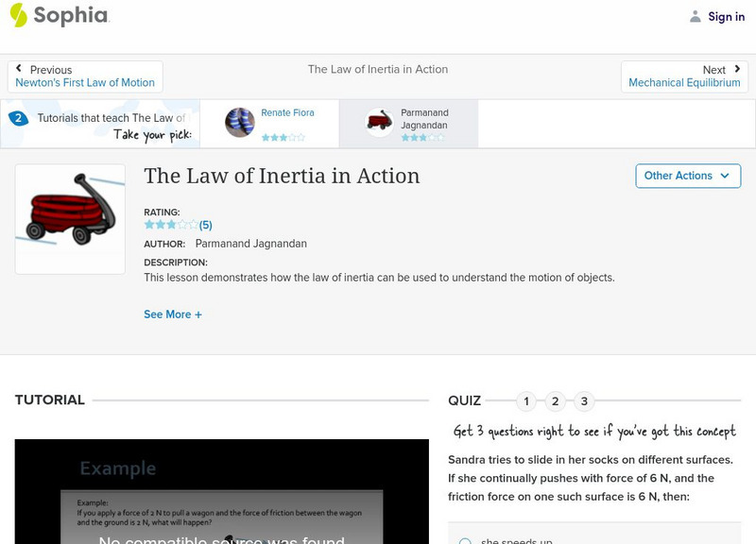This screenshot has width=756, height=544.
Task: Click the wagon lesson thumbnail image
Action: click(70, 218)
